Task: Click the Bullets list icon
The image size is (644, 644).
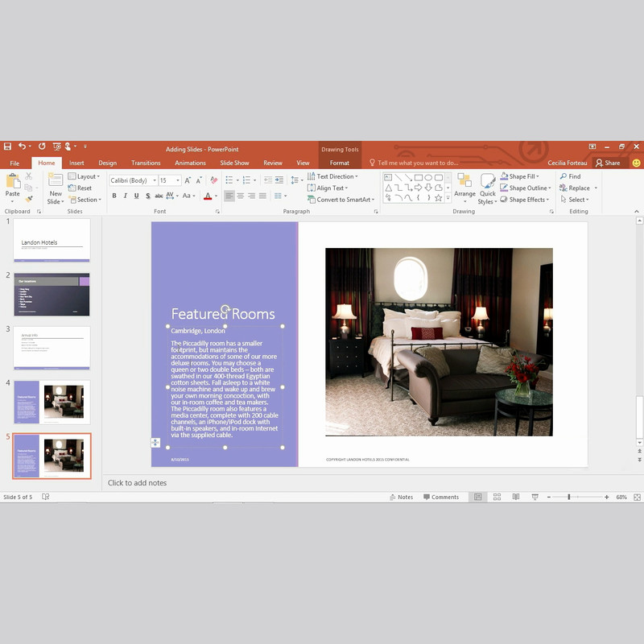Action: (x=229, y=180)
